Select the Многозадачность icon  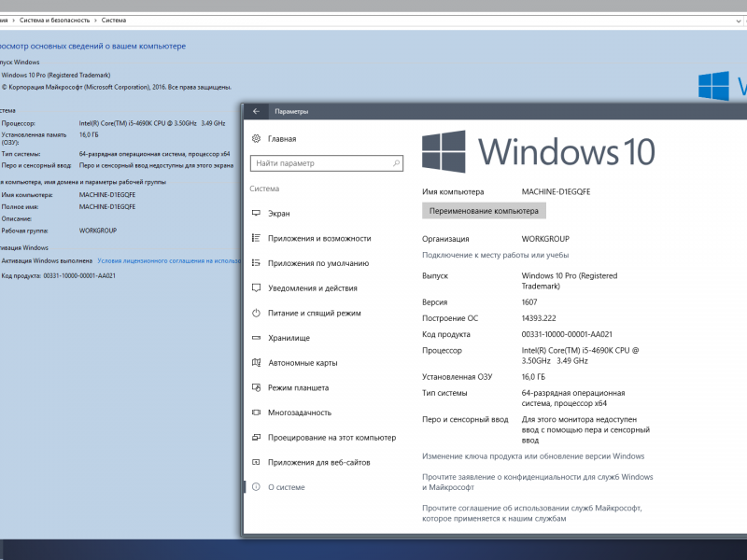pos(256,413)
